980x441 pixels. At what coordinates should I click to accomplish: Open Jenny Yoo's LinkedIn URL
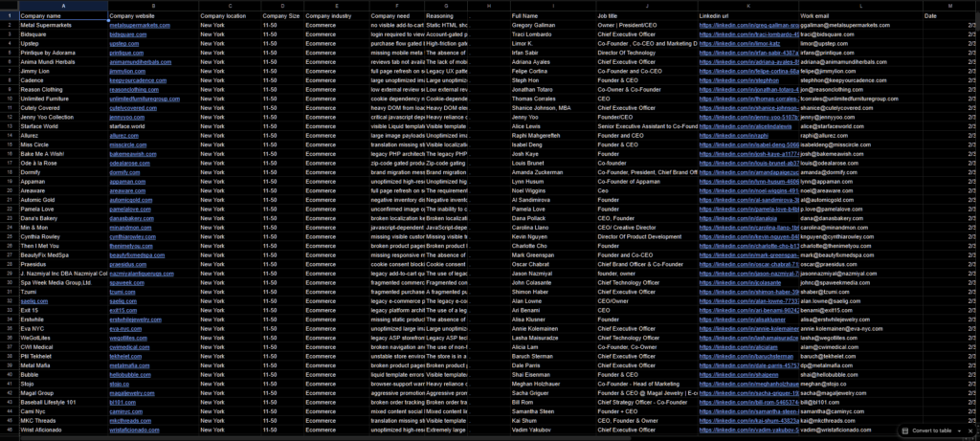(x=748, y=117)
